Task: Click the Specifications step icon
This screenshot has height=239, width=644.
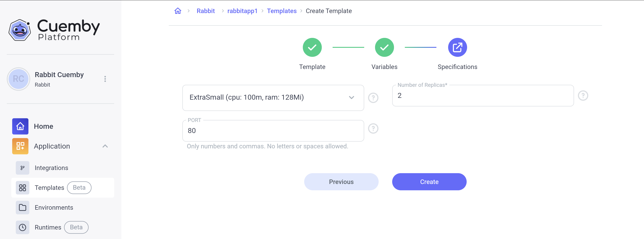Action: (457, 47)
